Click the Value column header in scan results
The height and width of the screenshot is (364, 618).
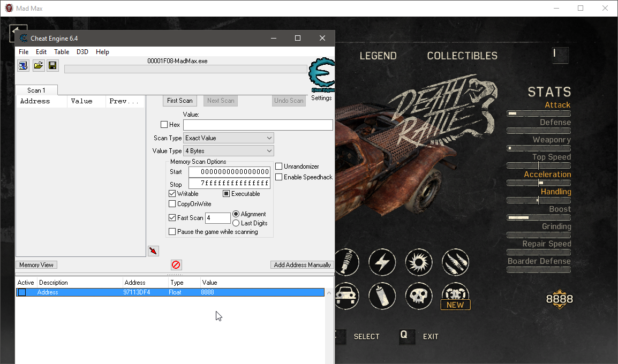click(86, 101)
